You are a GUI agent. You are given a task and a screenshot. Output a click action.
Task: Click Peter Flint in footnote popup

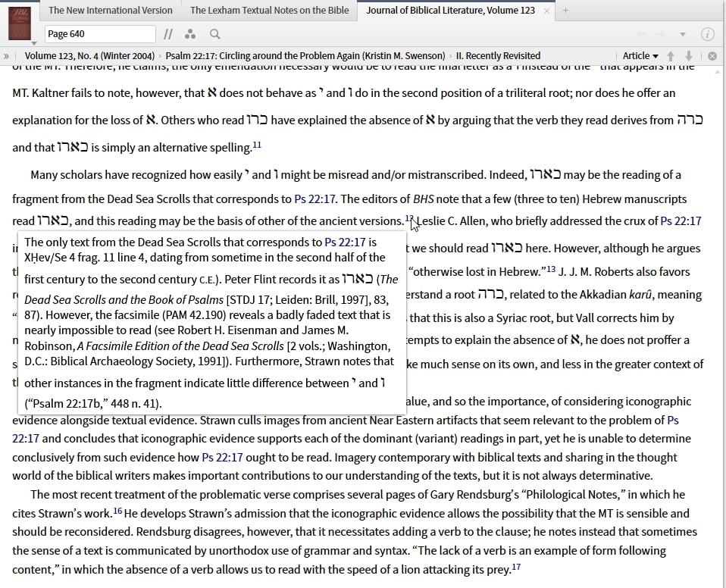[x=250, y=279]
